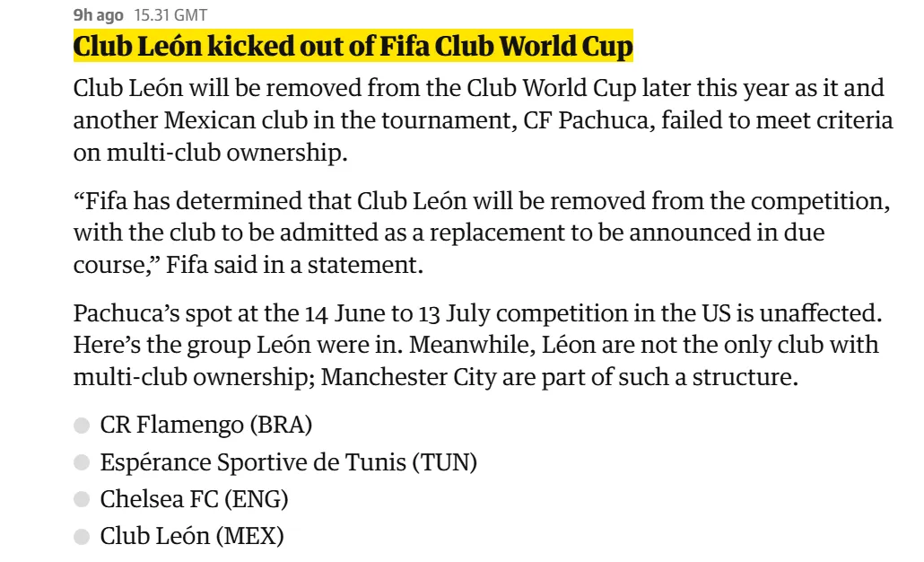Click the bullet dot beside Chelsea FC
Viewport: 924px width, 562px height.
pyautogui.click(x=83, y=500)
